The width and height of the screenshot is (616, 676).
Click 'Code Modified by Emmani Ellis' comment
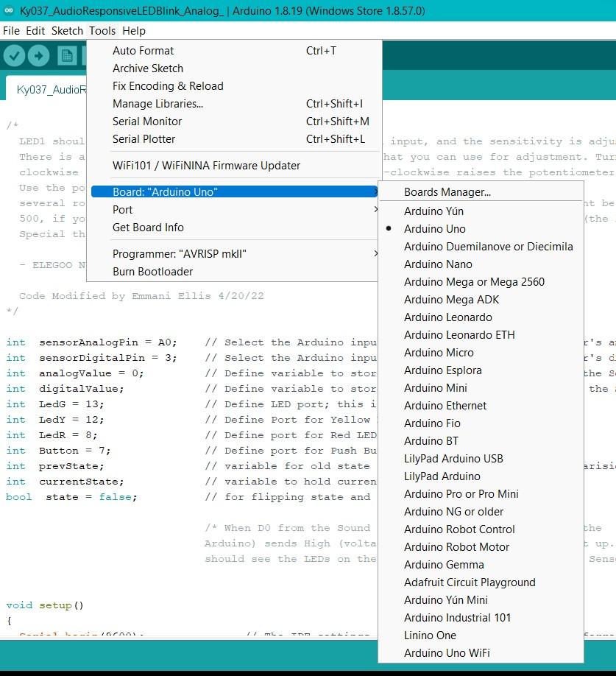click(x=141, y=296)
